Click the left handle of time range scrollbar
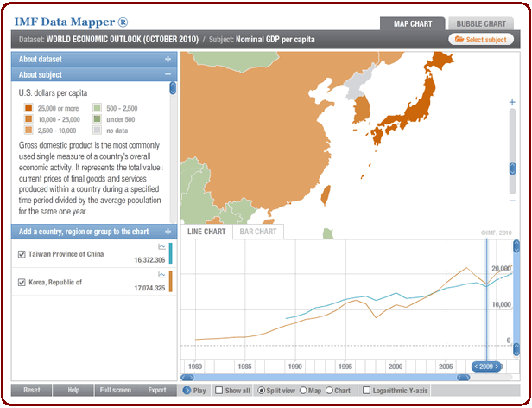The width and height of the screenshot is (532, 408). [x=187, y=378]
